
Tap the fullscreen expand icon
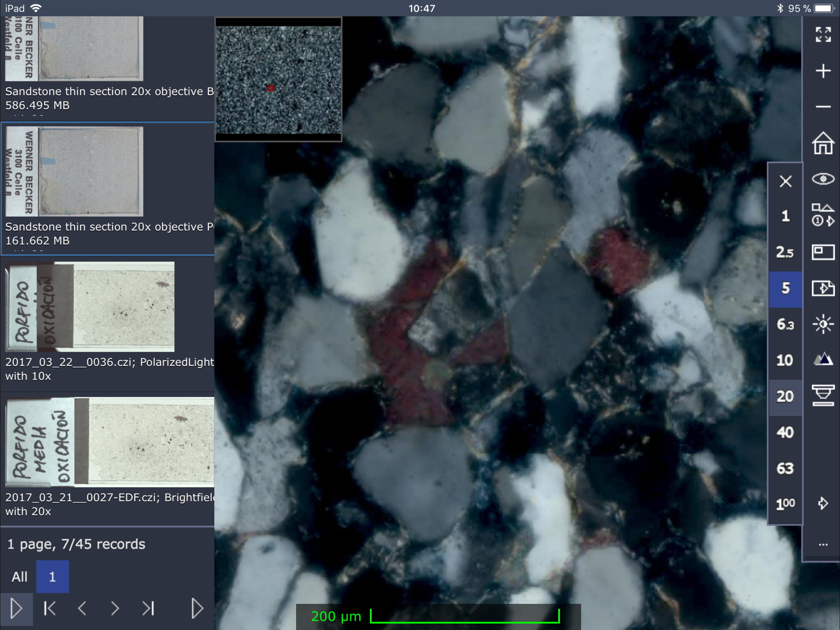point(823,34)
